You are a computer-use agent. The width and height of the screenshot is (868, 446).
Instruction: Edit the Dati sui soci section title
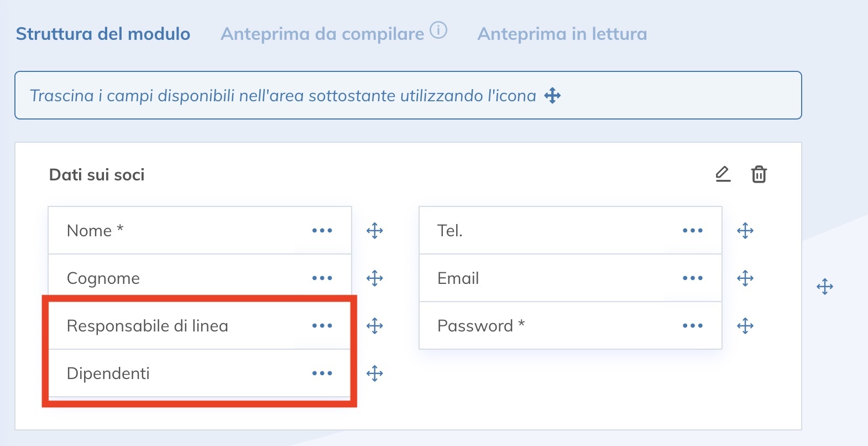tap(723, 174)
